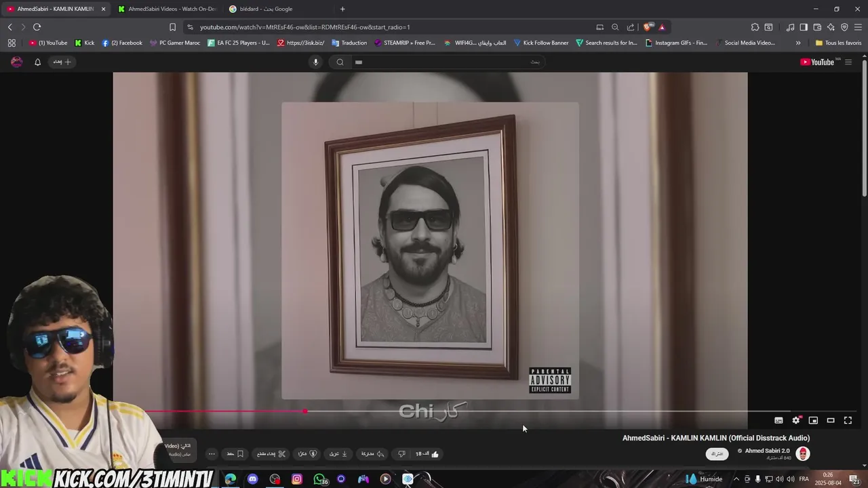868x488 pixels.
Task: Open Tous les favoris folder
Action: 838,43
